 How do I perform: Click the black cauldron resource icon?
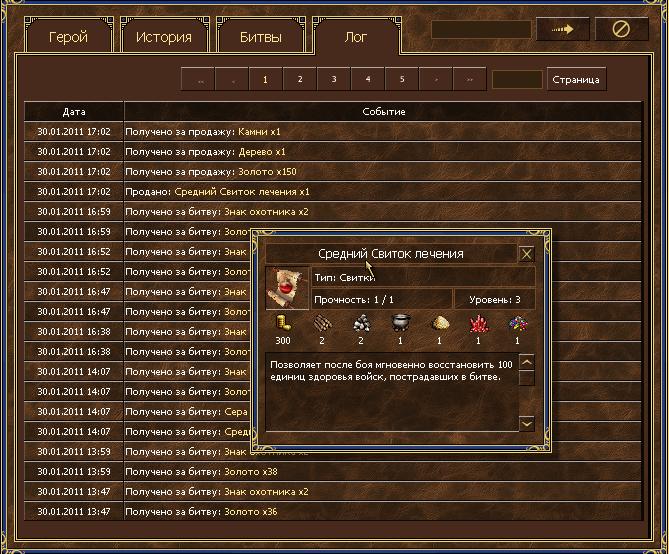pyautogui.click(x=400, y=323)
